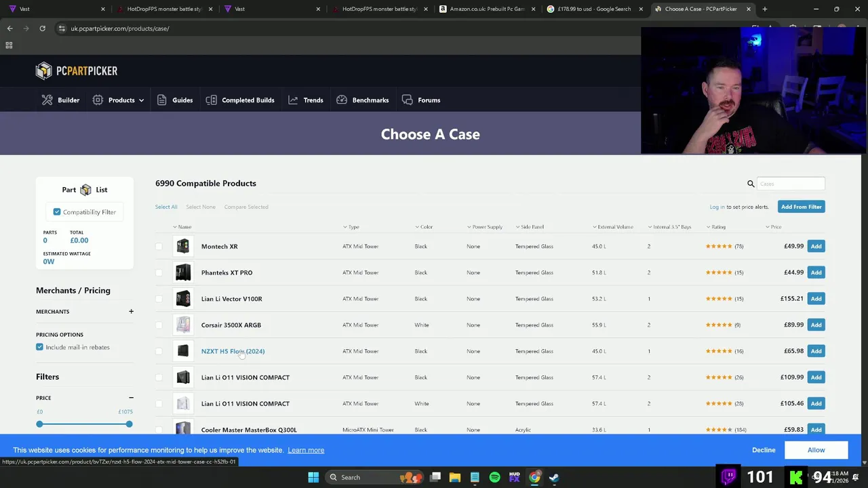
Task: Check the white Lian Li O11 VISION COMPACT checkbox
Action: pyautogui.click(x=159, y=404)
